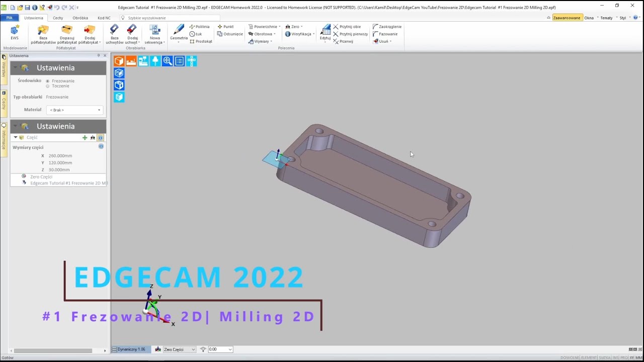Select the Prostokąt rectangle tool

(x=201, y=41)
